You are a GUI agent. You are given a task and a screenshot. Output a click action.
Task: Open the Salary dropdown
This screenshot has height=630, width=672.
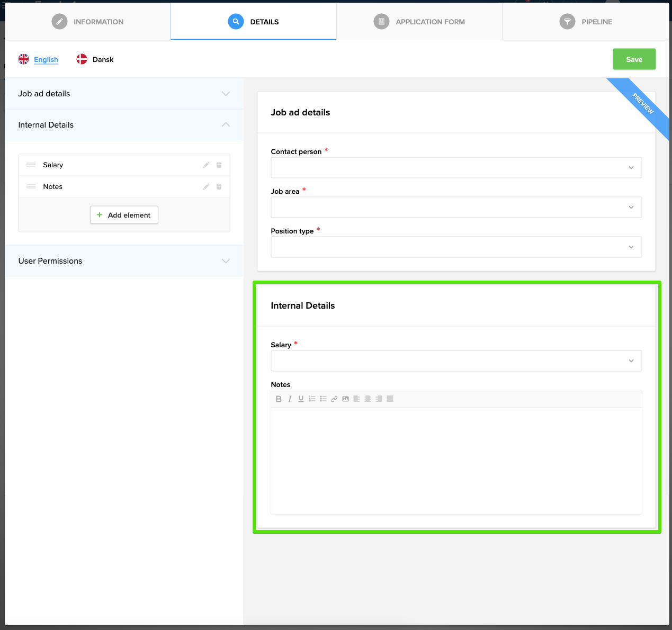pos(456,361)
